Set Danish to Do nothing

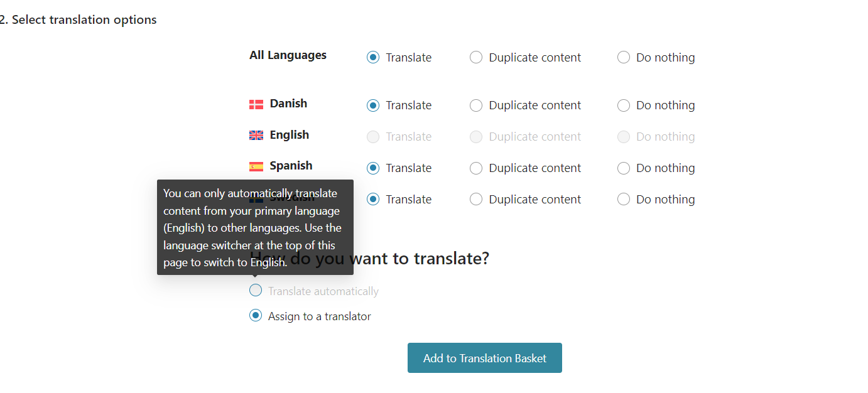623,105
